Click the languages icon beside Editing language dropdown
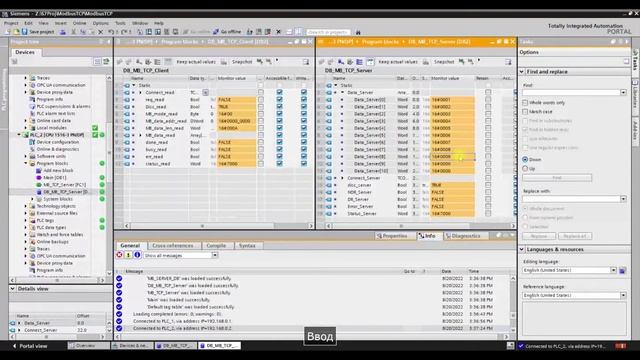The image size is (640, 360). pos(622,270)
